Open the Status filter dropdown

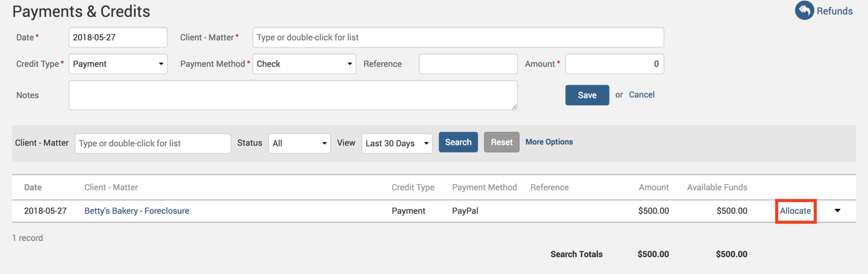(x=299, y=143)
